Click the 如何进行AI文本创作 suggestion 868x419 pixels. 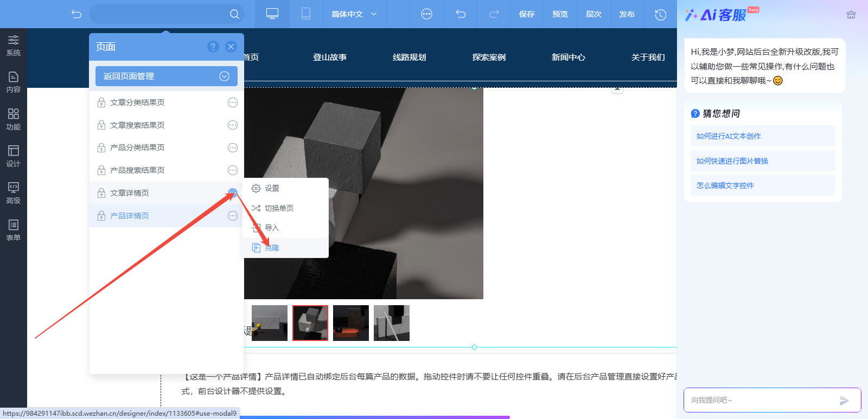pos(763,136)
